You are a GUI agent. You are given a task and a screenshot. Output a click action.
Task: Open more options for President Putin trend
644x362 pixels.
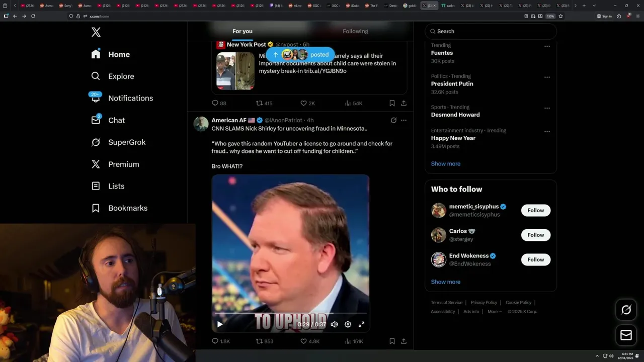pyautogui.click(x=547, y=77)
